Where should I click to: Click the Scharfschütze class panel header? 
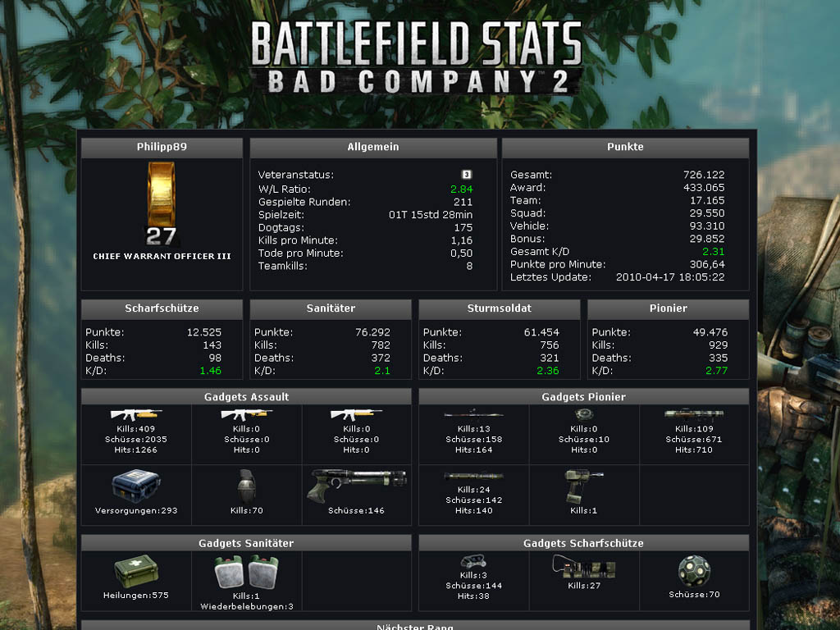click(x=162, y=308)
